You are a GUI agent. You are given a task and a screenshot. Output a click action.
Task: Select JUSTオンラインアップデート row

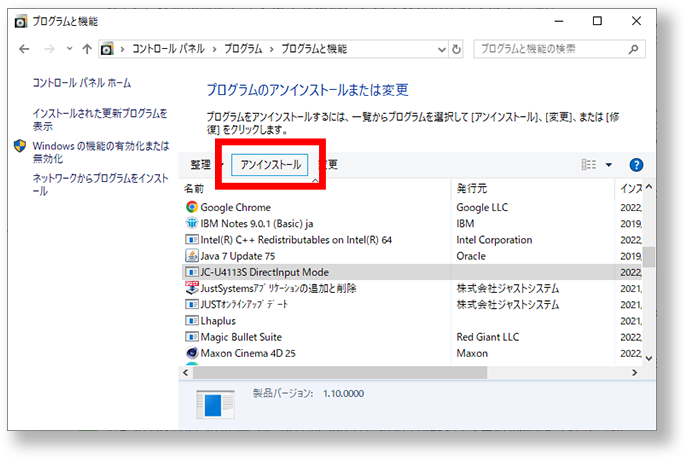tap(411, 304)
